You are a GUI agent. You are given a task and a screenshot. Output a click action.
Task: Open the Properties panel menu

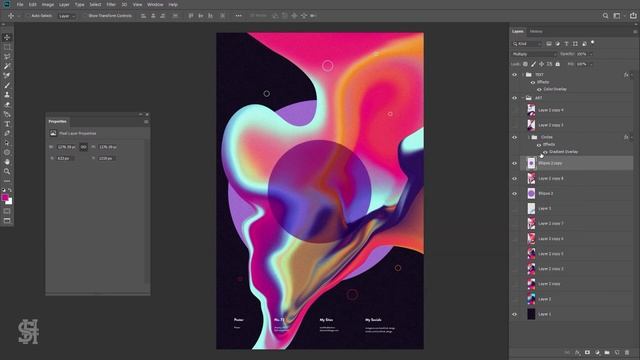(x=146, y=122)
